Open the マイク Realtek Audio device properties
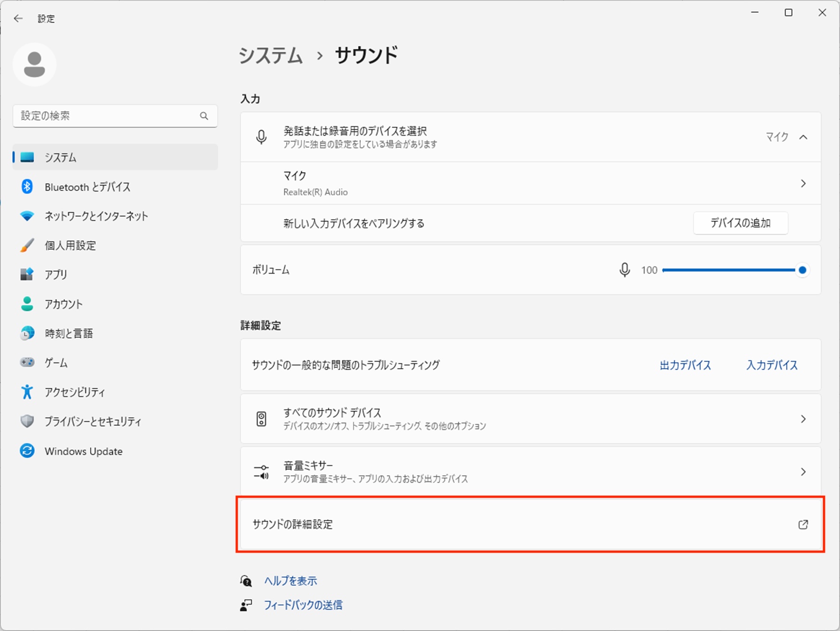 click(x=530, y=183)
